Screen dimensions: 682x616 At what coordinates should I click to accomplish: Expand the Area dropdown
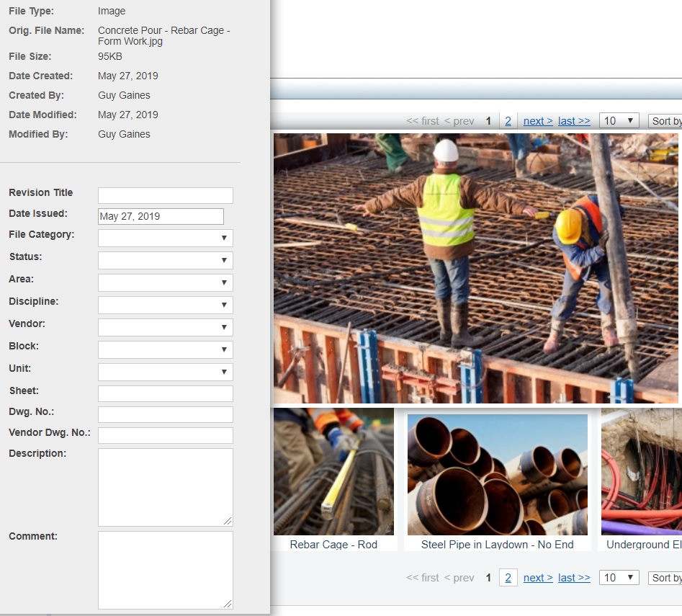coord(166,282)
